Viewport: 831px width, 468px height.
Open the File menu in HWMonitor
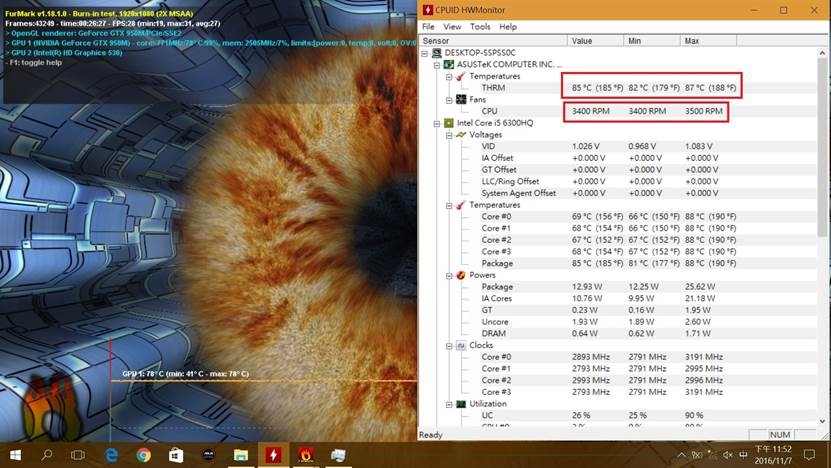[428, 27]
